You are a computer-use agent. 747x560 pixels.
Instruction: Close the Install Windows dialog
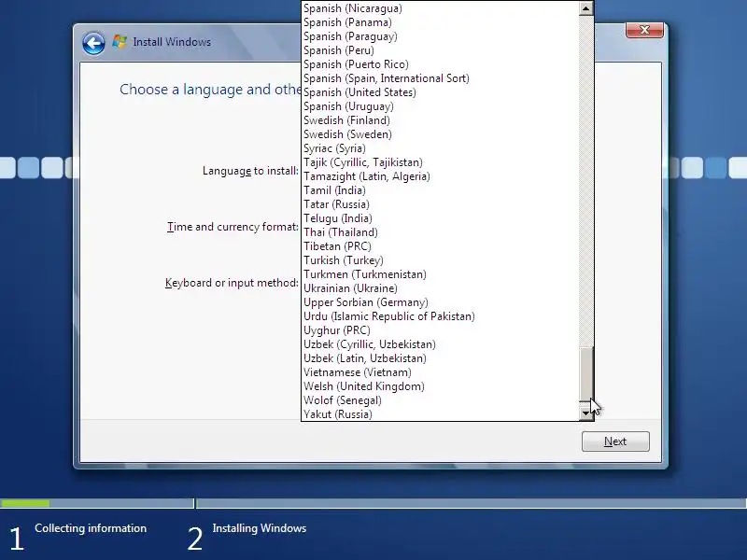point(644,30)
